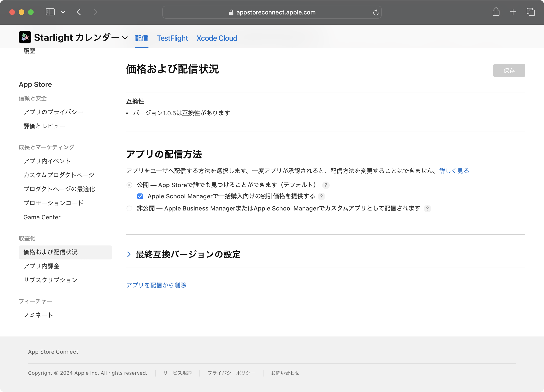This screenshot has height=392, width=544.
Task: Open the Starlight カレンダー app dropdown
Action: pos(125,38)
